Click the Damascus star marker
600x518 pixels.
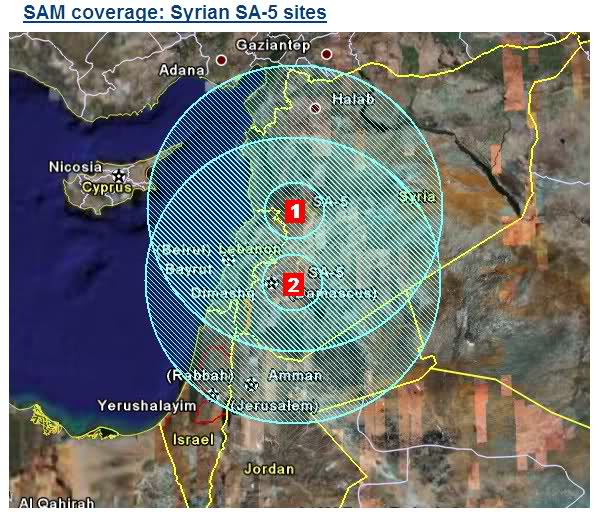pyautogui.click(x=272, y=284)
